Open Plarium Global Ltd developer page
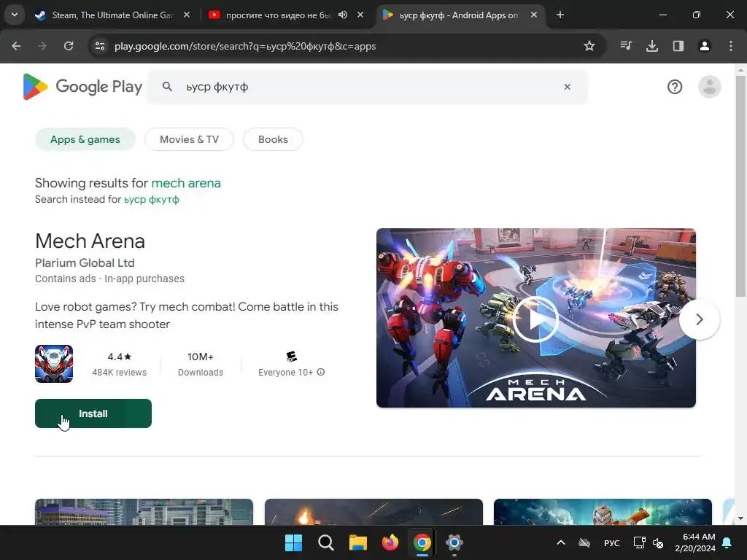Screen dimensions: 747x560 click(85, 262)
